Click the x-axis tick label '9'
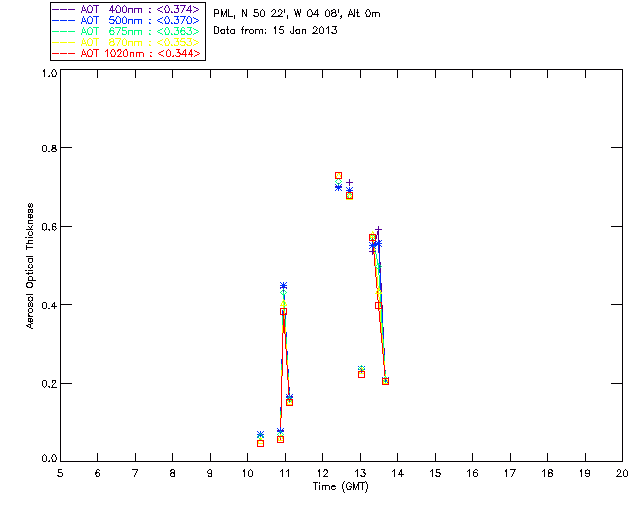Viewport: 640px width, 512px height. point(210,473)
